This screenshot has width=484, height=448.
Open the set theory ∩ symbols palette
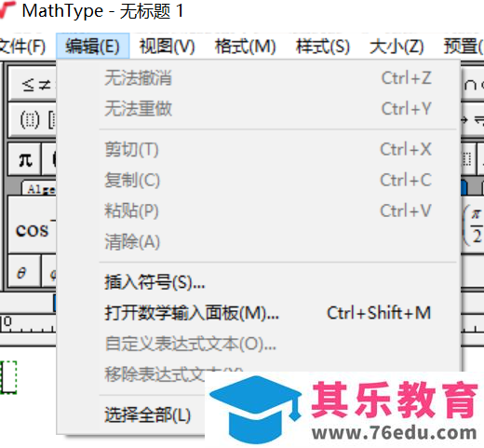[x=473, y=84]
